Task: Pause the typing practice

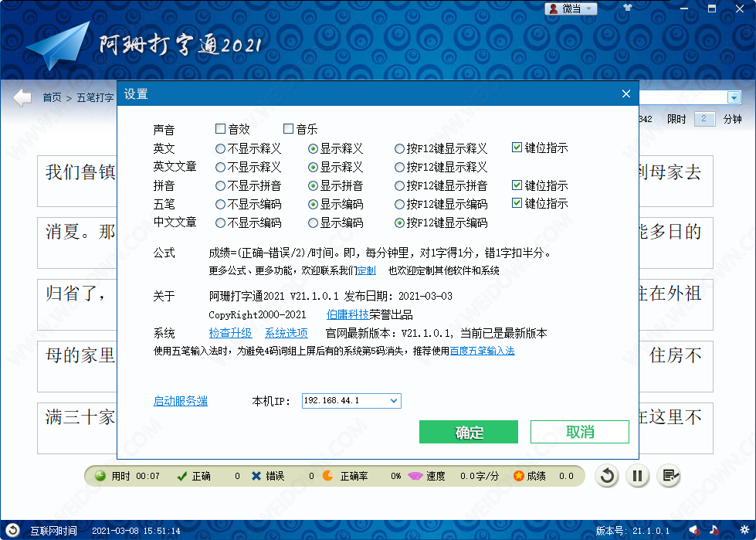Action: [x=637, y=477]
